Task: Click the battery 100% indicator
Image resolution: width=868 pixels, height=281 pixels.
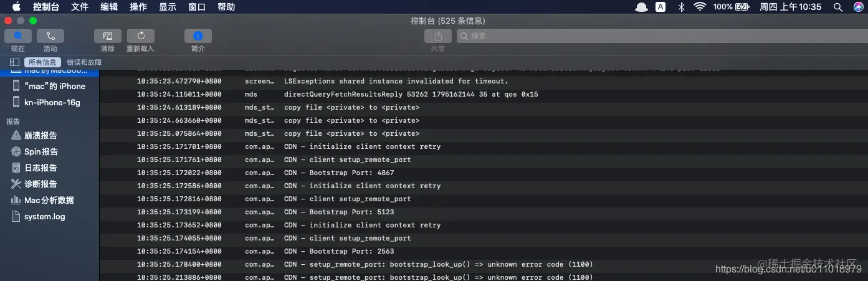Action: point(731,7)
